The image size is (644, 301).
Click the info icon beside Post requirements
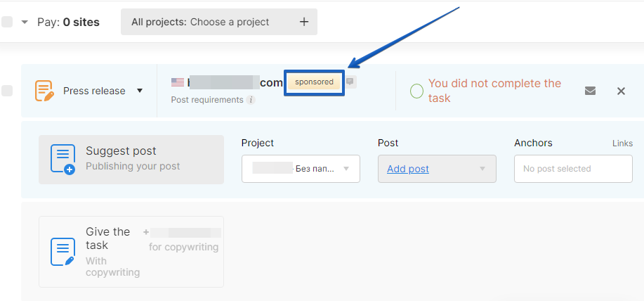(x=251, y=100)
